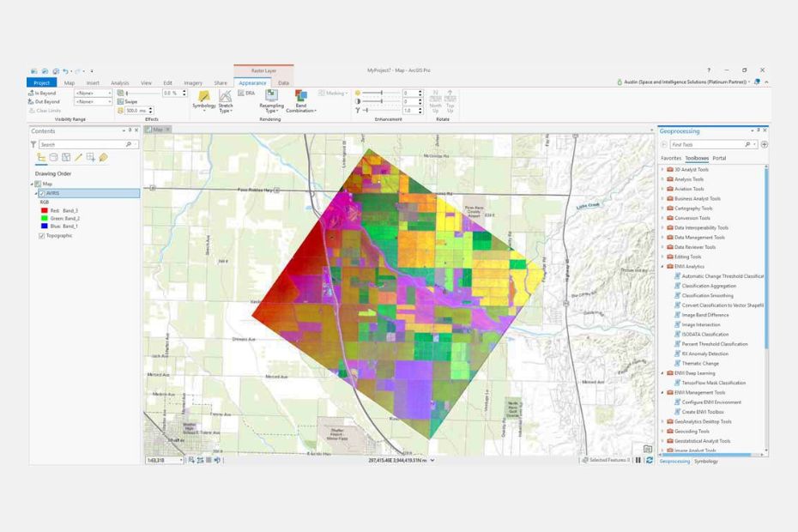798x532 pixels.
Task: Select List By Snapping icon
Action: [x=91, y=157]
